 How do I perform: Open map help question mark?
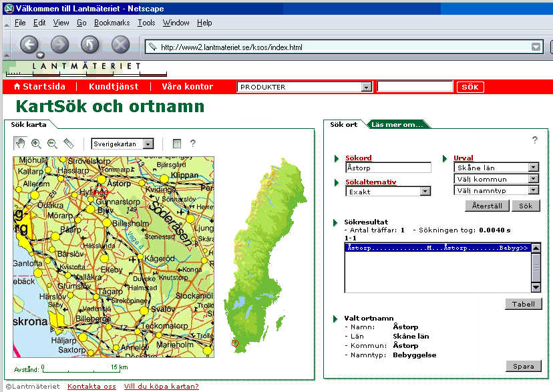192,143
